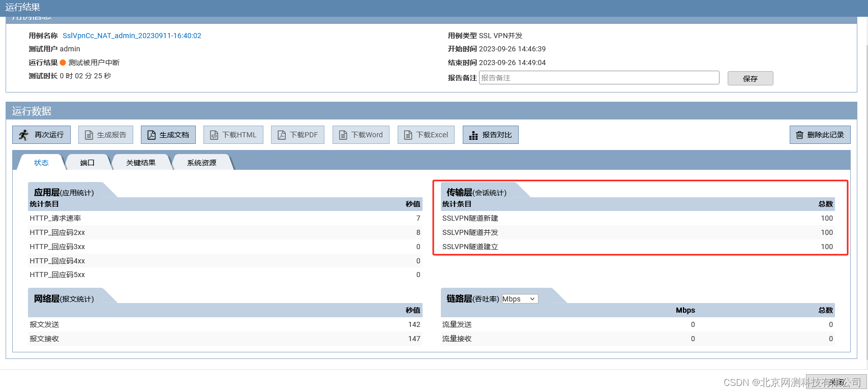Viewport: 868px width, 392px height.
Task: Click the 运行结果 window title
Action: (x=22, y=7)
